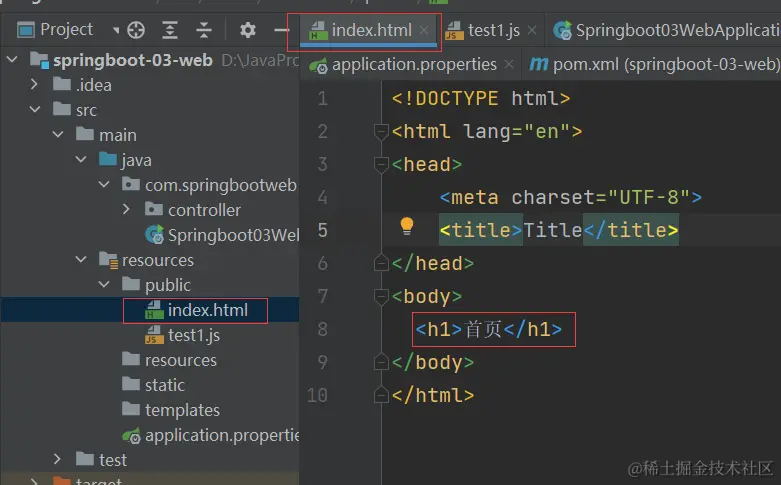Fold the html tag on line 2

(381, 132)
